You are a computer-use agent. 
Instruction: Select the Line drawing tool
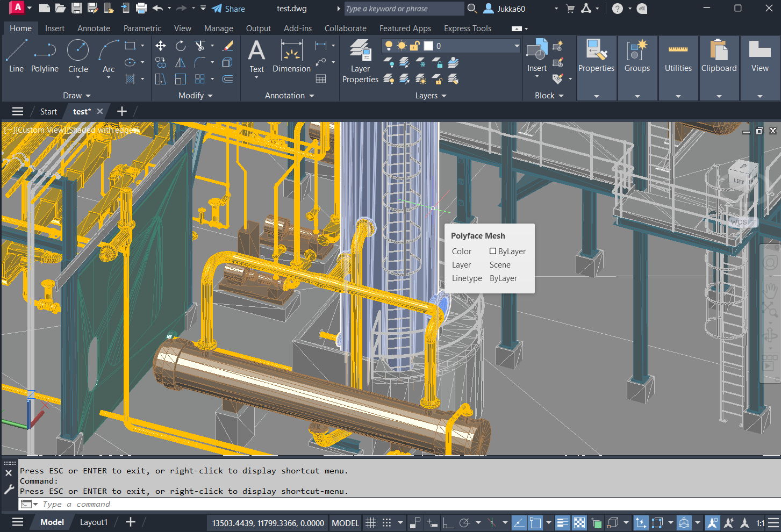tap(16, 56)
